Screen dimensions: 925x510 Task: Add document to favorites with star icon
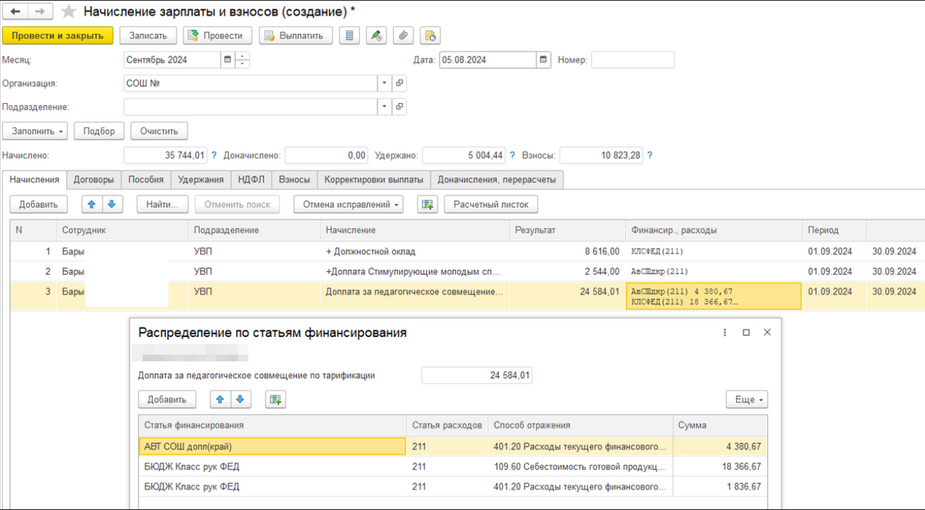point(68,12)
